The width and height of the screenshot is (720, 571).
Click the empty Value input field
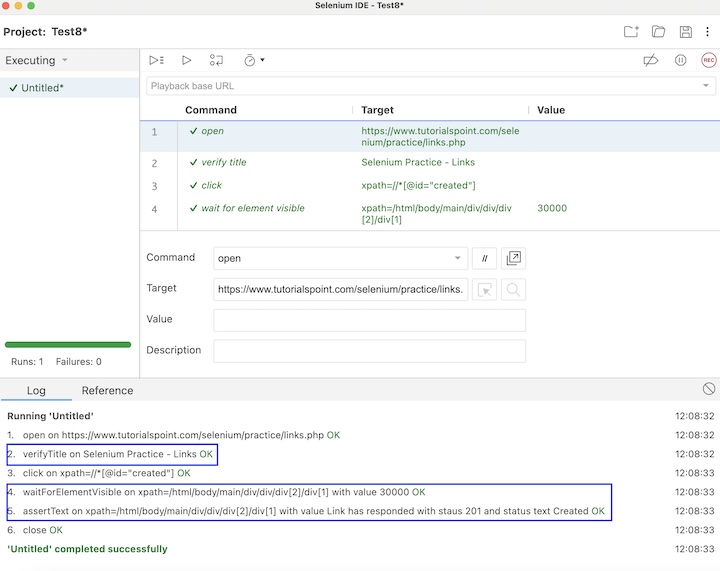click(x=369, y=320)
